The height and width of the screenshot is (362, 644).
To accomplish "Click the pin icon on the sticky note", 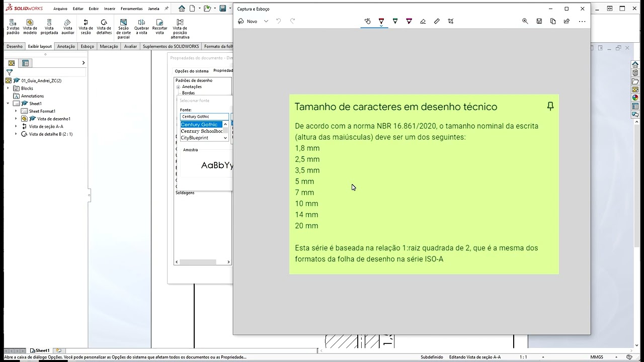I will pyautogui.click(x=550, y=106).
